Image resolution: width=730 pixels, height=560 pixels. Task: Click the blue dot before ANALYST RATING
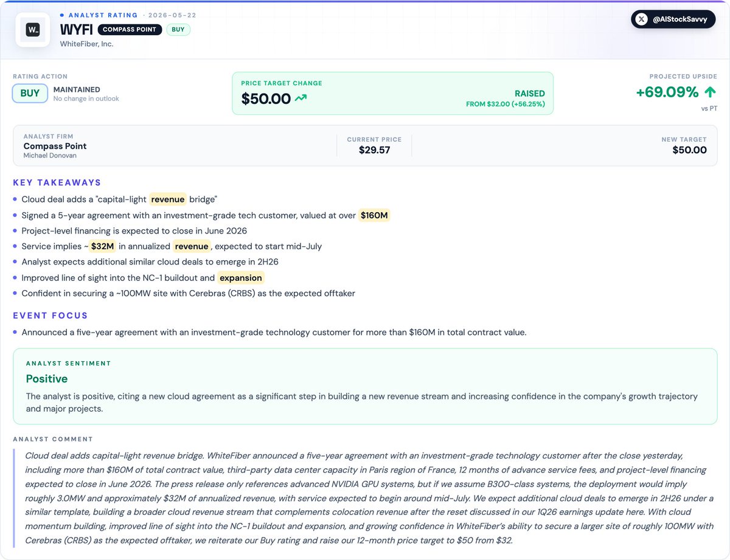62,15
